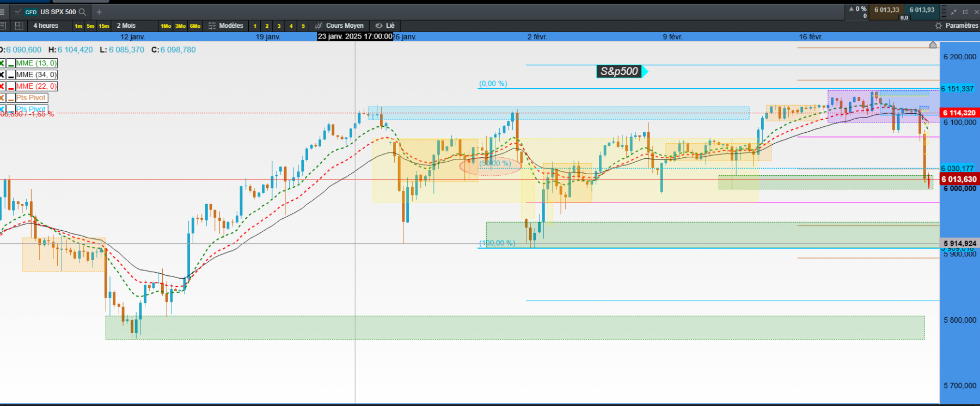Click the shrink arrows icon in header
The image size is (980, 406).
point(954,11)
